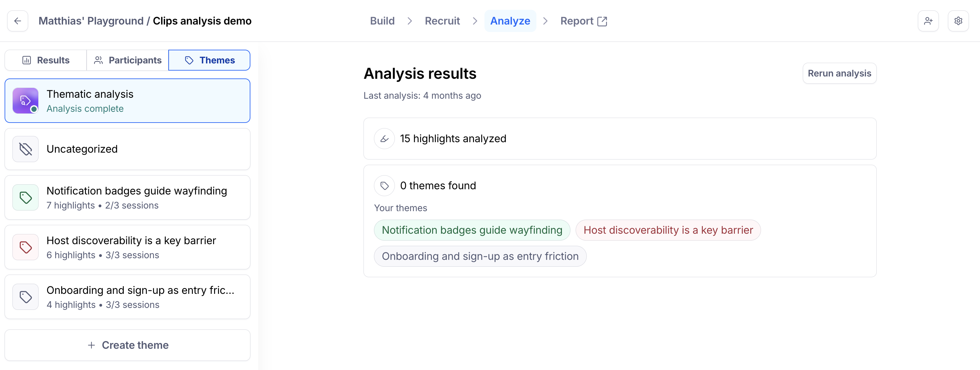980x370 pixels.
Task: Go to the Recruit step
Action: click(442, 21)
